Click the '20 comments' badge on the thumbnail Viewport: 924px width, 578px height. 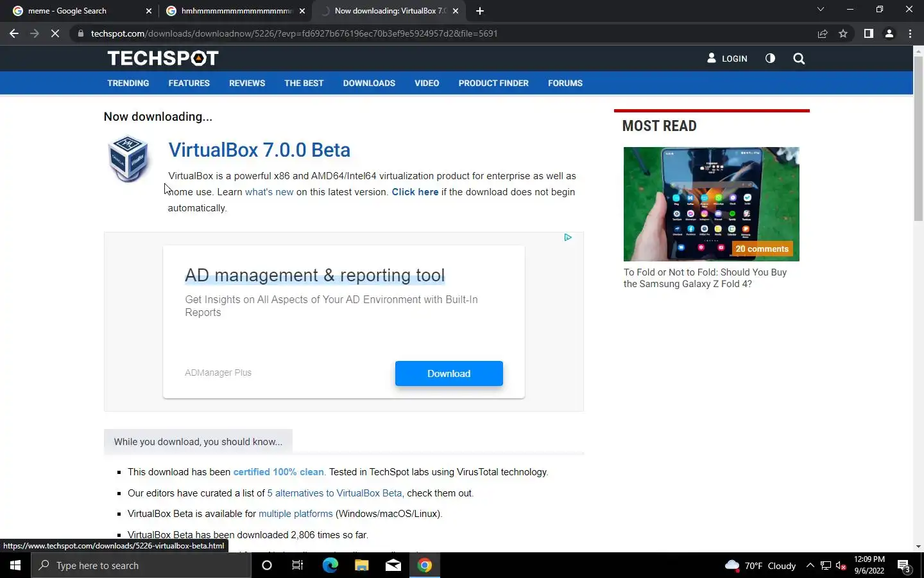(762, 249)
